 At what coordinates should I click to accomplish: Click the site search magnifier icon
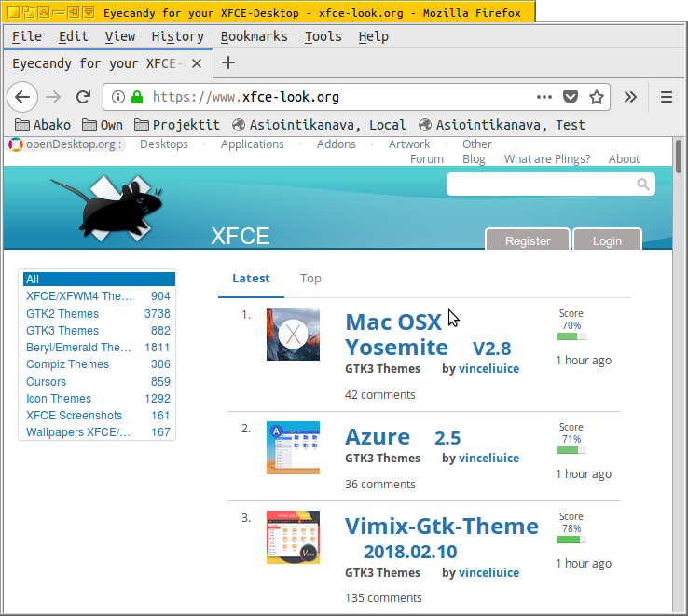pyautogui.click(x=643, y=185)
